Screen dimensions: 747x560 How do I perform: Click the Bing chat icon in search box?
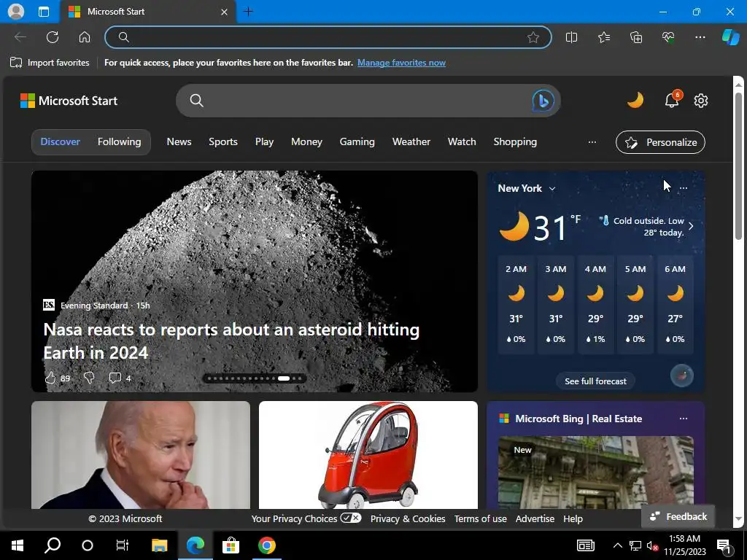point(543,101)
